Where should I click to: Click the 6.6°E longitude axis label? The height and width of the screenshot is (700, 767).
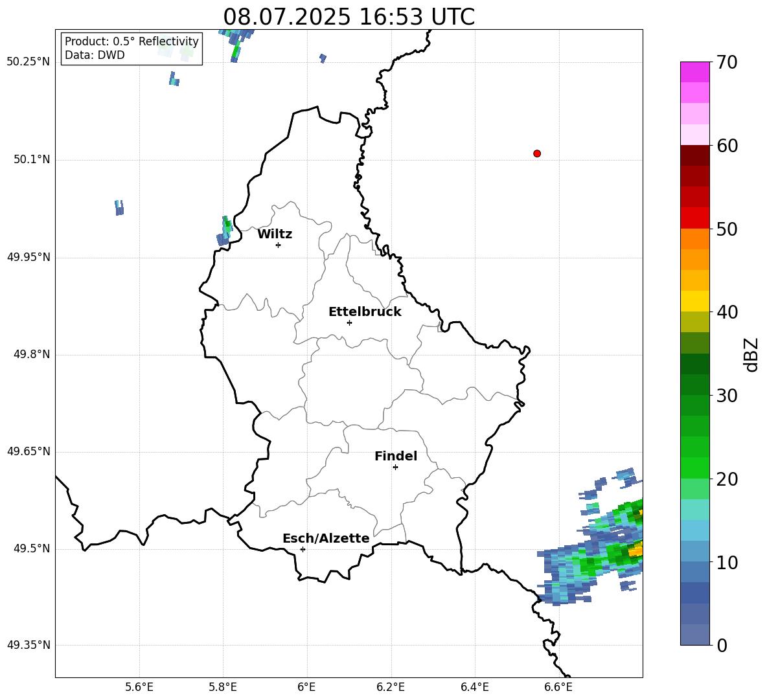[x=558, y=688]
